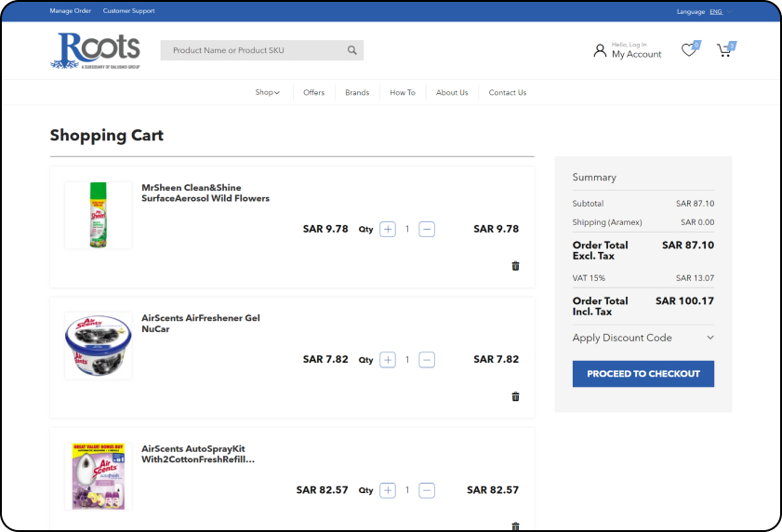Decrease quantity of AirScents AutoSprayKit

pyautogui.click(x=427, y=490)
